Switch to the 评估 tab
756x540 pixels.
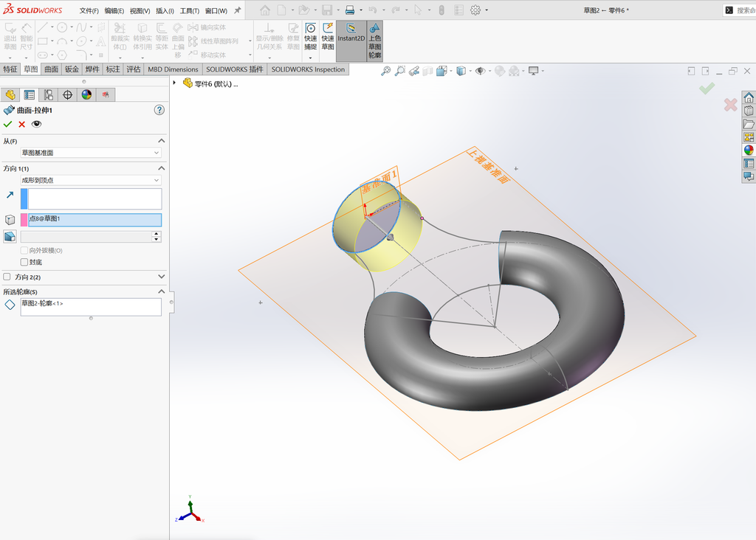134,69
